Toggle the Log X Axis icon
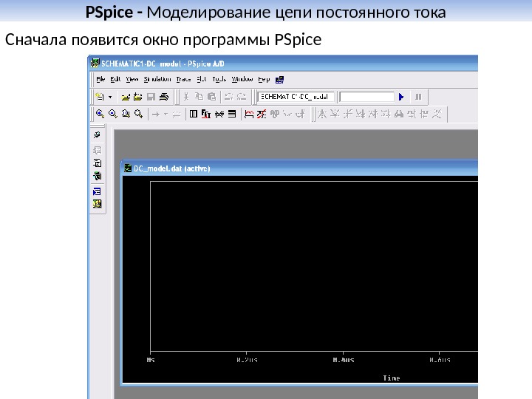 pyautogui.click(x=194, y=114)
